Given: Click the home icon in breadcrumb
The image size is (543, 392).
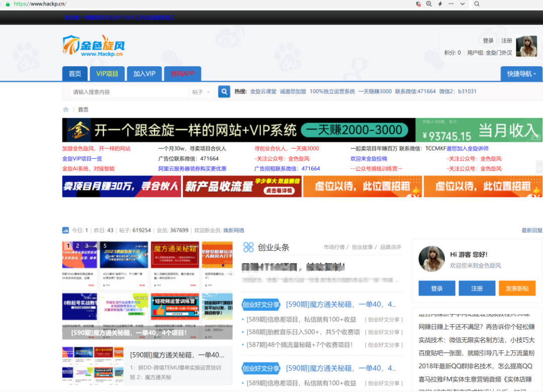Looking at the screenshot, I should (66, 110).
